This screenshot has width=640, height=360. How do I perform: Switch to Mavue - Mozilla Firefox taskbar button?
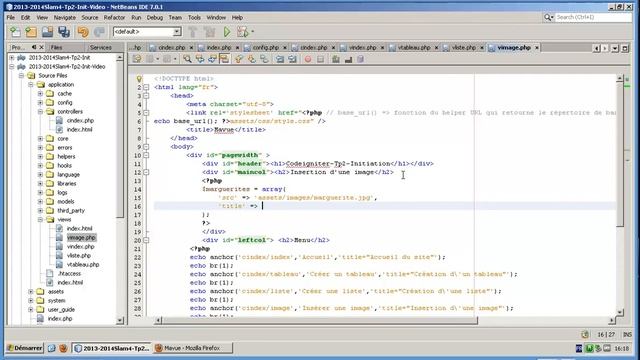click(x=193, y=348)
